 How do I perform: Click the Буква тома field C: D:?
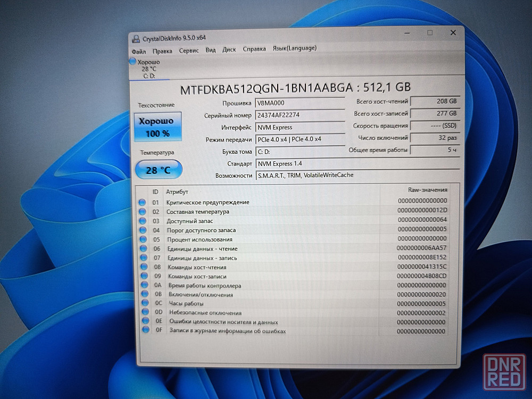coord(300,151)
